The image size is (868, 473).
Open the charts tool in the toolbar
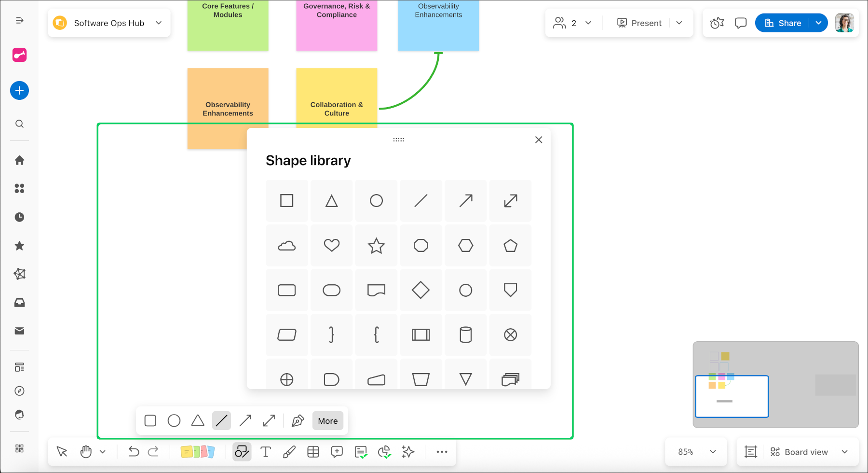point(384,452)
